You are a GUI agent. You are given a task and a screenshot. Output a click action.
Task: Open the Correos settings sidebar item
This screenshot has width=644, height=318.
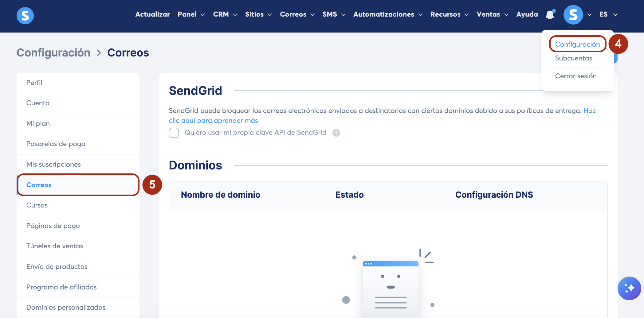pos(78,185)
